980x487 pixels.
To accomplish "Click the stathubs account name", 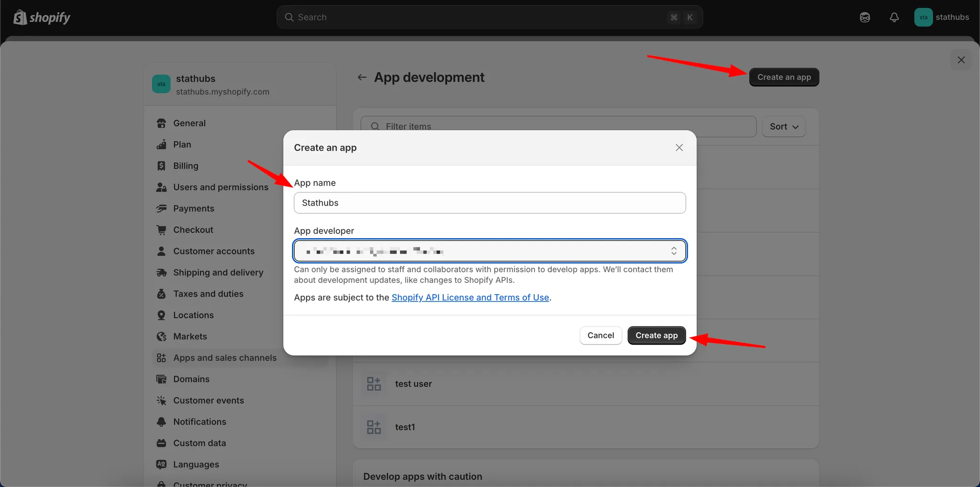I will tap(952, 17).
